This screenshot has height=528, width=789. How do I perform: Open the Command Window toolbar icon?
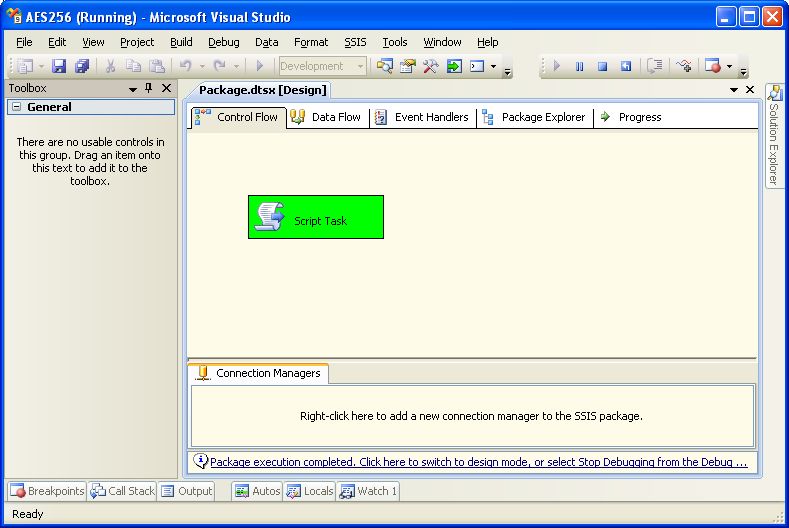[477, 66]
